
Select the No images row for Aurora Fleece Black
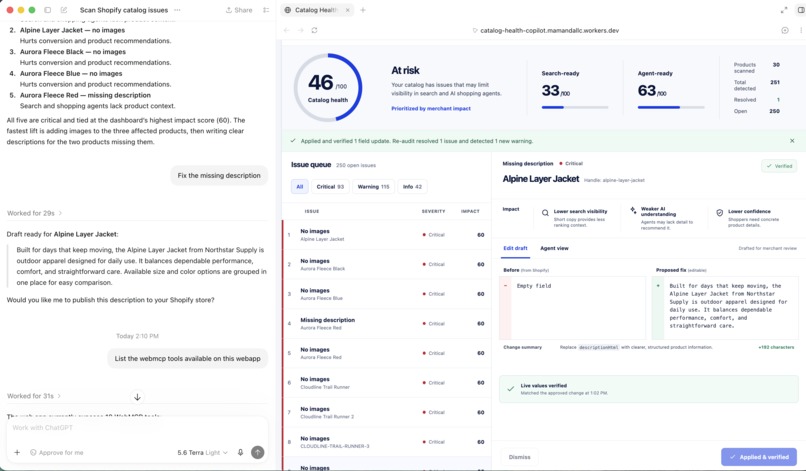[x=387, y=264]
